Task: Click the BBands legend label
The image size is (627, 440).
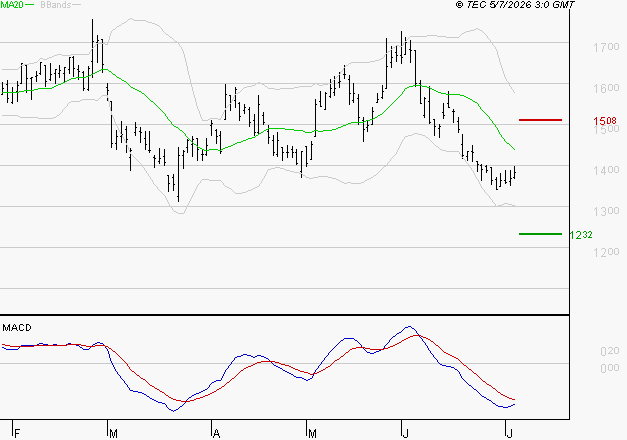Action: (56, 5)
